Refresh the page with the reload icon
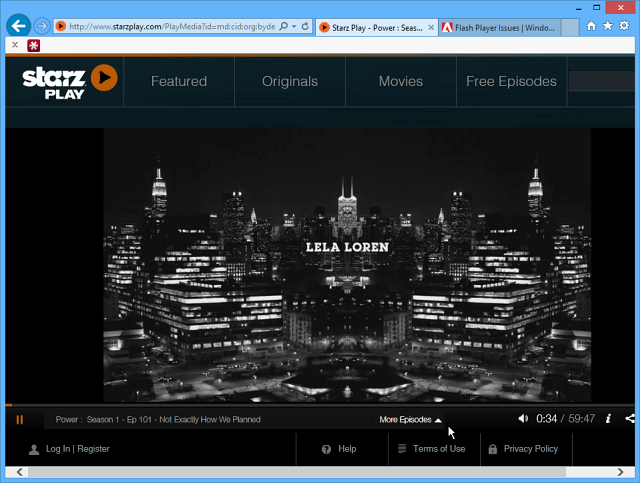Screen dimensions: 640x483 tap(305, 27)
